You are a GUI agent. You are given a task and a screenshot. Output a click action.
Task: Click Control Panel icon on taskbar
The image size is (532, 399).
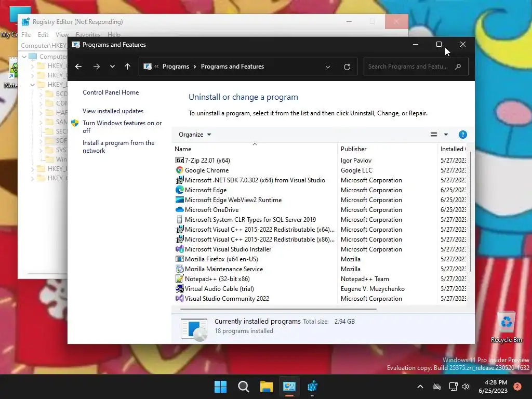pos(289,387)
